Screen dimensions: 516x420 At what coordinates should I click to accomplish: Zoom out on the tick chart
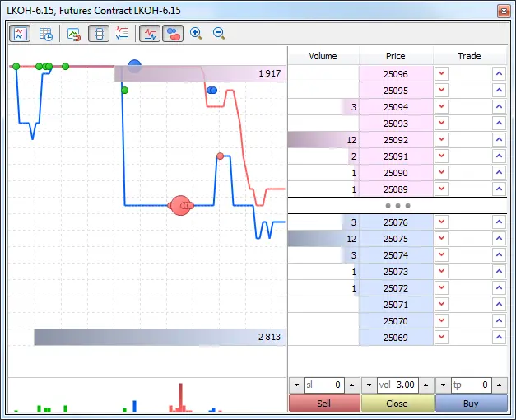219,34
